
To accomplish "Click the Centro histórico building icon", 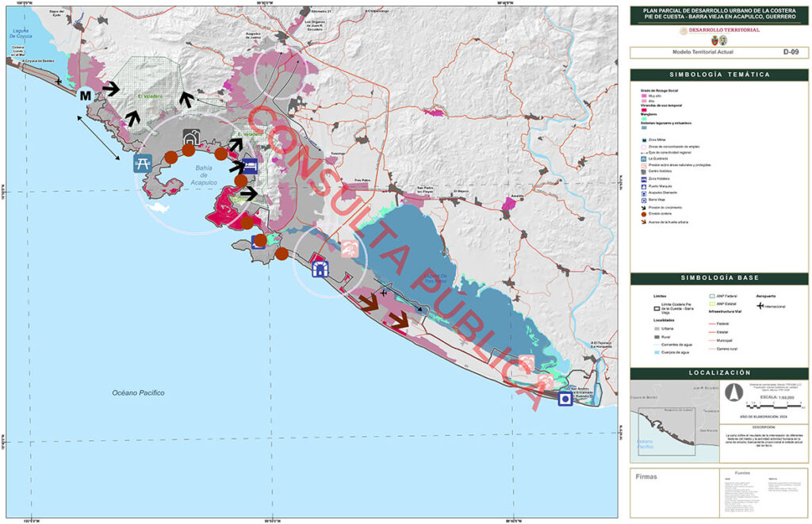I will click(x=191, y=137).
